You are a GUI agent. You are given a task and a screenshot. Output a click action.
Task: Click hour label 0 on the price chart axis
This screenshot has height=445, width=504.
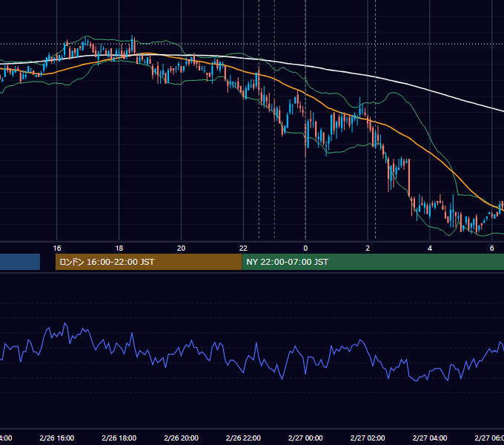tap(305, 248)
